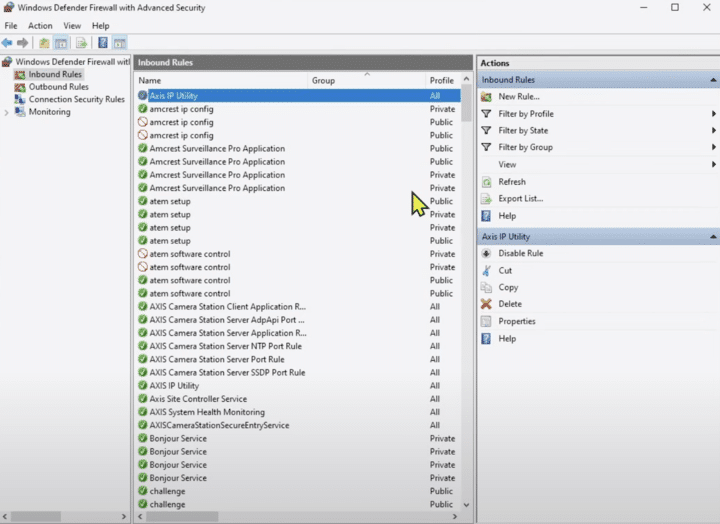Click the Back arrow in the toolbar
720x524 pixels.
[x=8, y=43]
